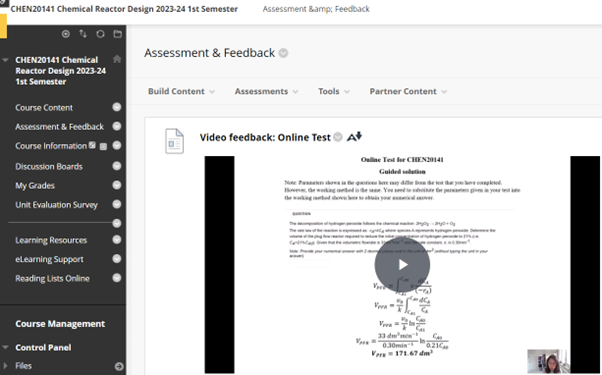Open options chevron for My Grades
602x375 pixels.
[117, 185]
